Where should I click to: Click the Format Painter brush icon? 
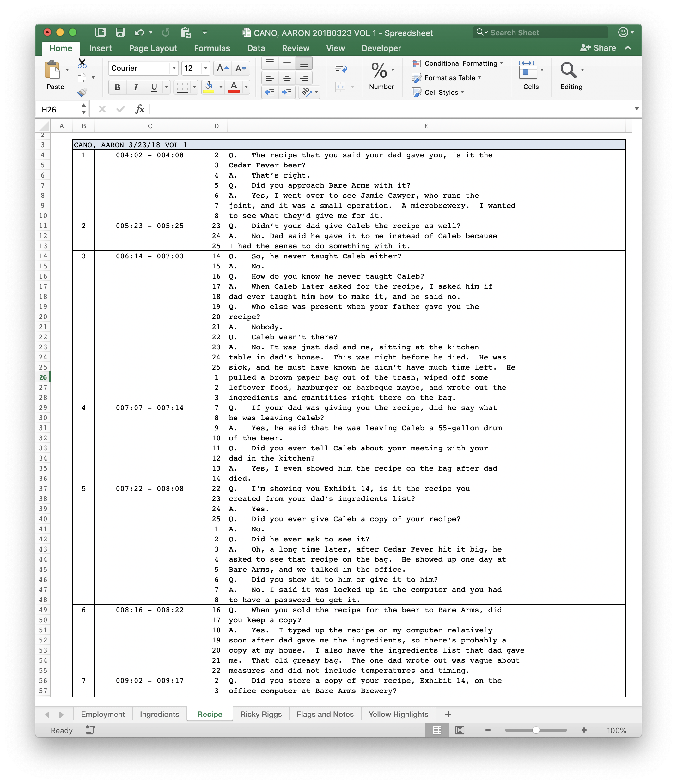(x=82, y=92)
